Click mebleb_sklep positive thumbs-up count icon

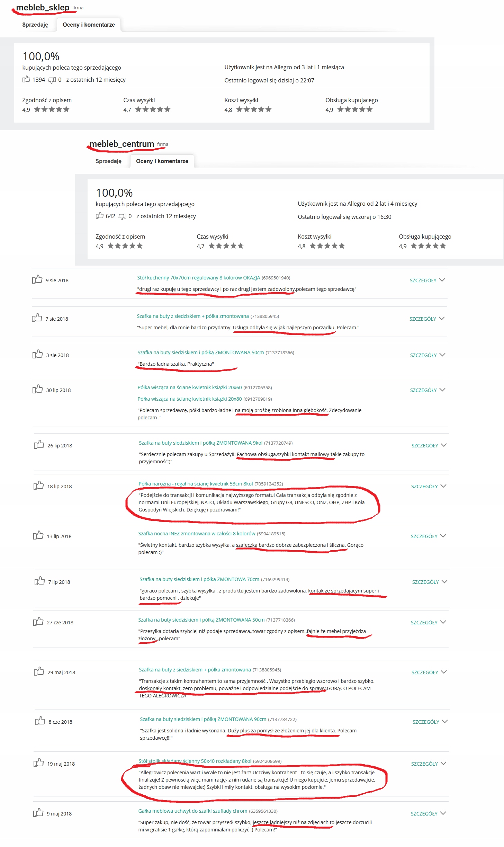[26, 79]
